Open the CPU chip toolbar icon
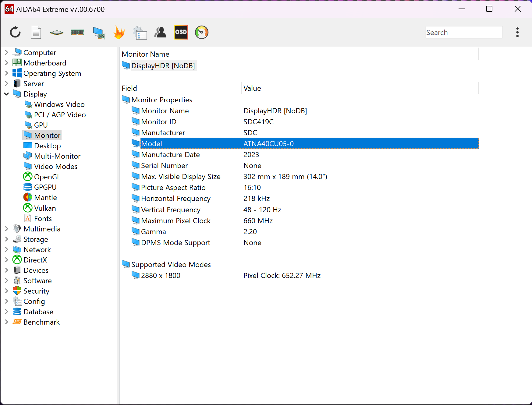The width and height of the screenshot is (532, 405). 57,33
